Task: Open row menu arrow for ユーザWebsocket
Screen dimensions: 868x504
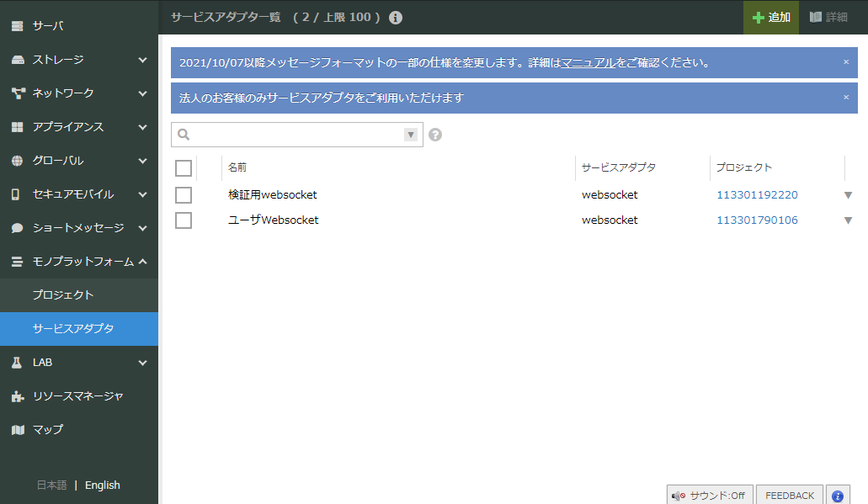Action: (x=848, y=220)
